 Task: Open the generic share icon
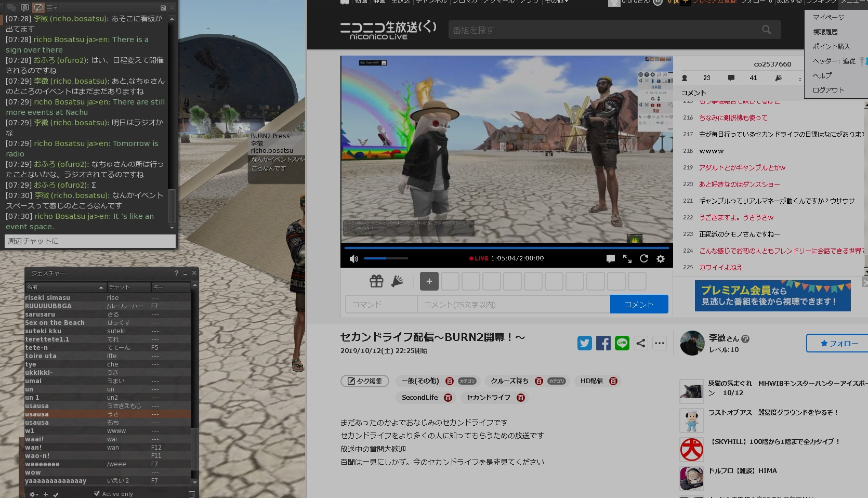[x=641, y=343]
